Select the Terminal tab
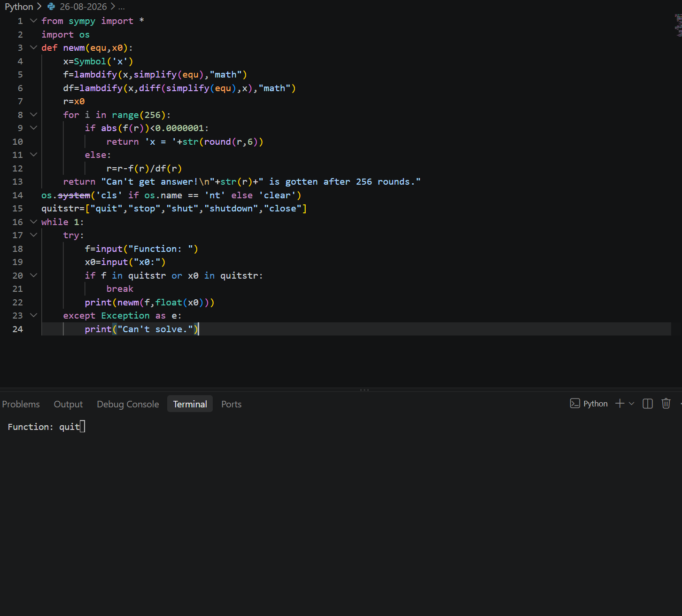Screen dimensions: 682x616 point(190,404)
